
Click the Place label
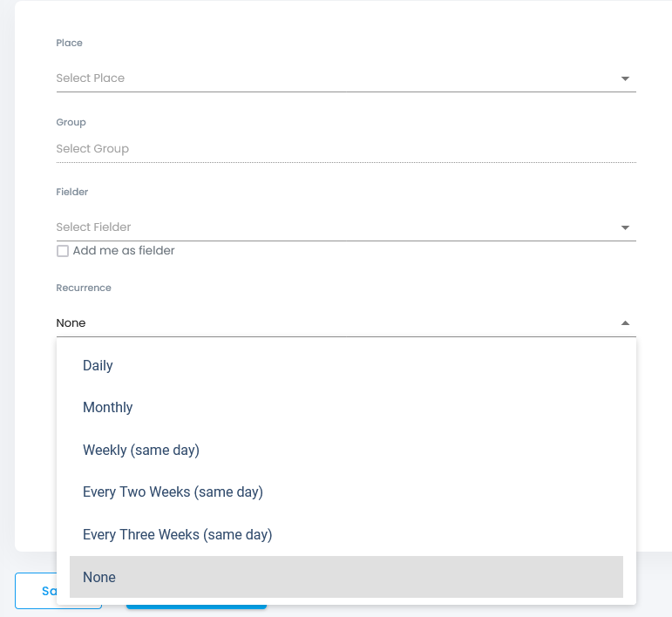[x=70, y=43]
